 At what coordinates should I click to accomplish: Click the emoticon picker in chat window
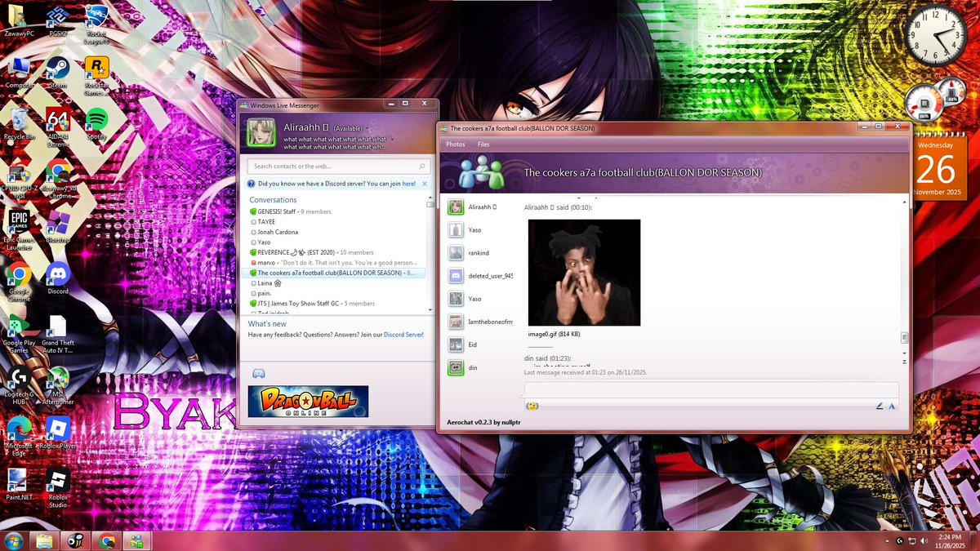[532, 406]
